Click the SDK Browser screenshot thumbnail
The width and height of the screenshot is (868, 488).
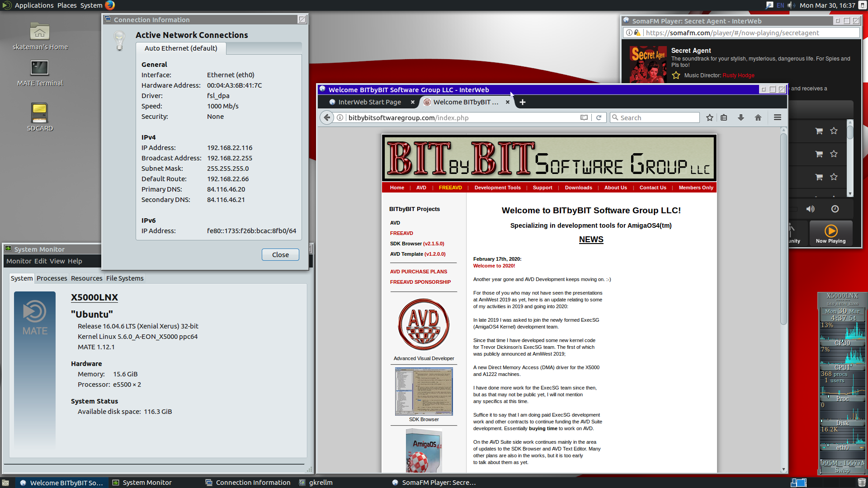pos(424,391)
